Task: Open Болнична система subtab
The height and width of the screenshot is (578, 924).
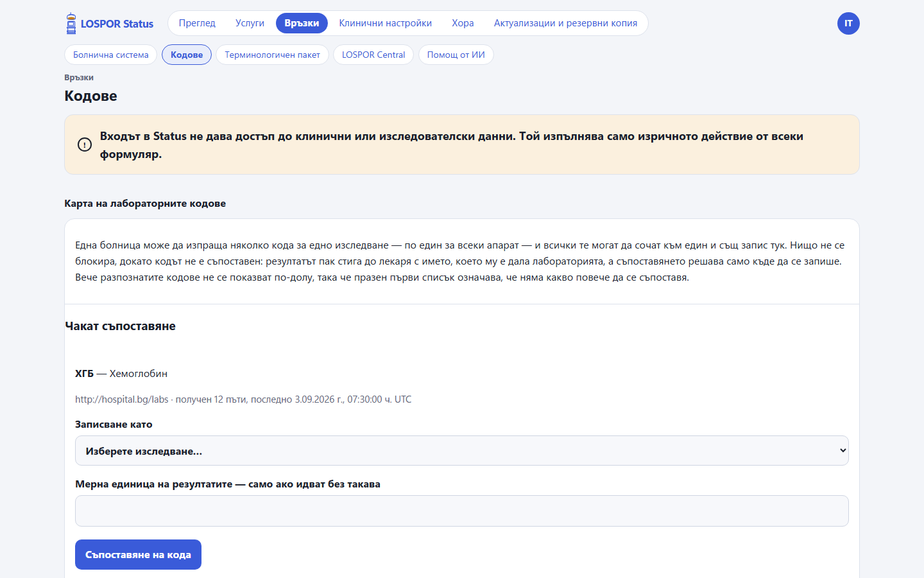Action: [x=110, y=55]
